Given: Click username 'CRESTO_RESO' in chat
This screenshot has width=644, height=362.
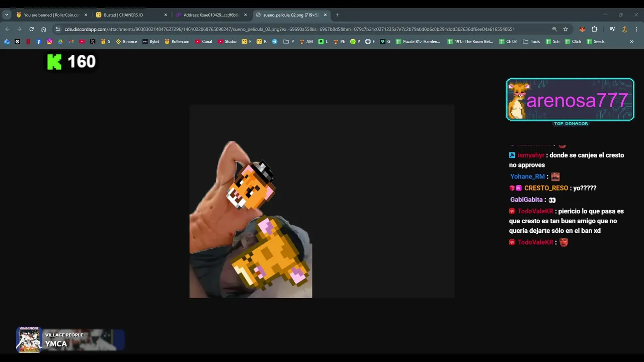Looking at the screenshot, I should pos(546,188).
